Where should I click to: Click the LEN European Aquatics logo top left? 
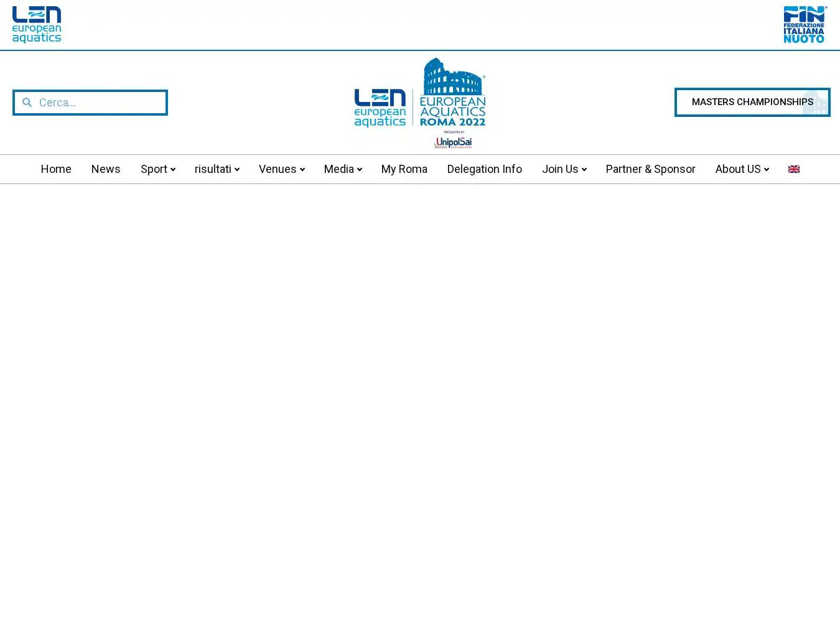36,24
